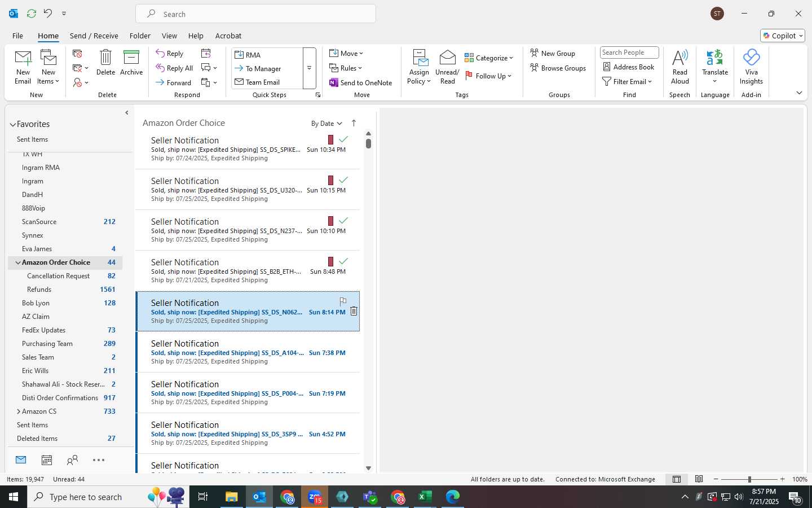
Task: Flag the Sun 8:14 PM message
Action: 343,301
